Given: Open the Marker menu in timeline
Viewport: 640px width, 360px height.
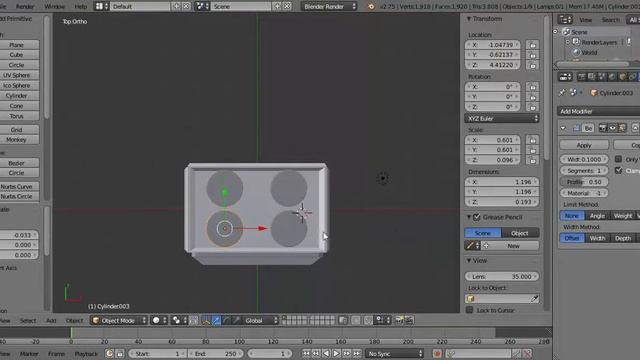Looking at the screenshot, I should coord(29,353).
